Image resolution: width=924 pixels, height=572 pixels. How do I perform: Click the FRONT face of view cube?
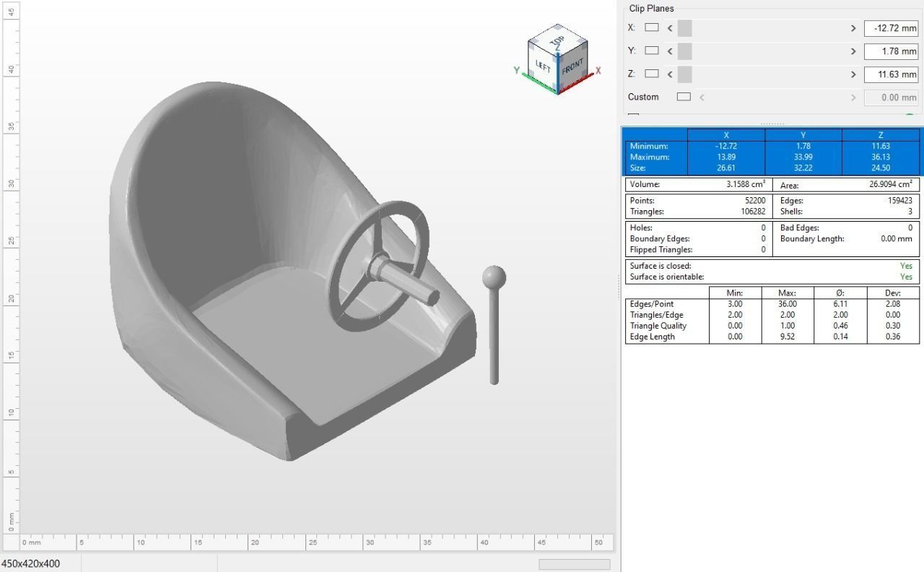click(572, 67)
